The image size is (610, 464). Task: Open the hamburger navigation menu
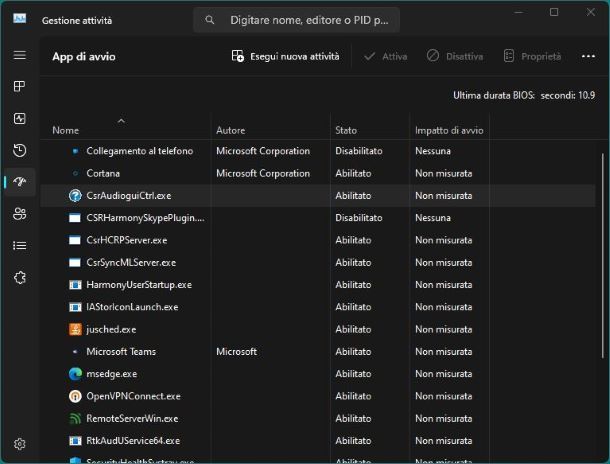click(x=19, y=55)
